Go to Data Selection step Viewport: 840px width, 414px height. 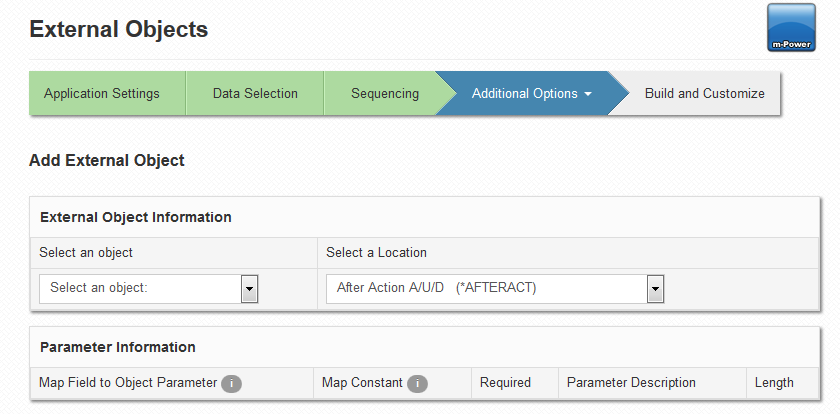[x=255, y=93]
